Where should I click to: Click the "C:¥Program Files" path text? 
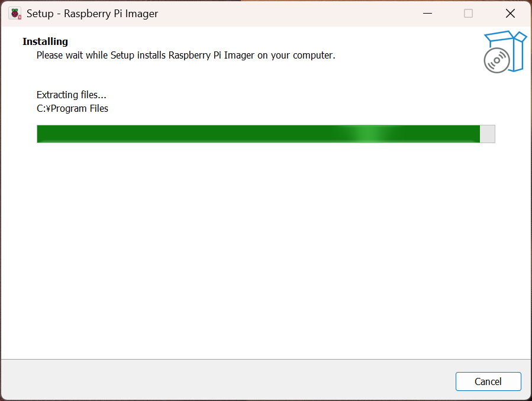72,108
